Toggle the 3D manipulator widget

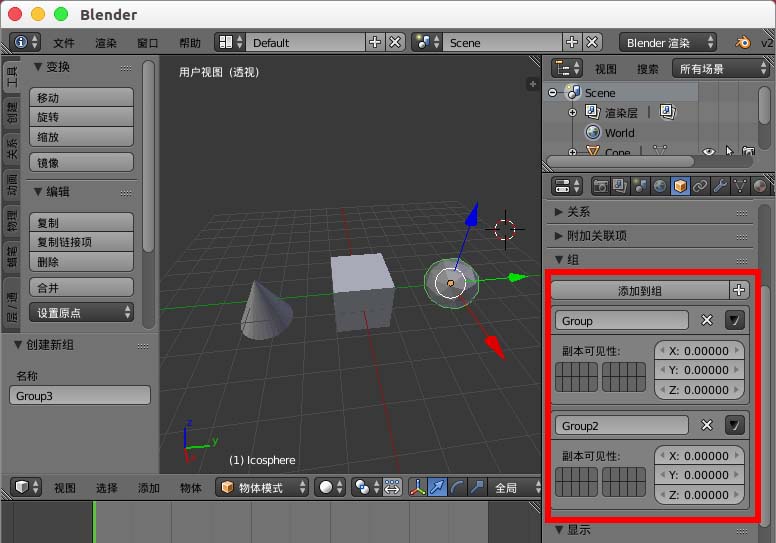pyautogui.click(x=418, y=488)
